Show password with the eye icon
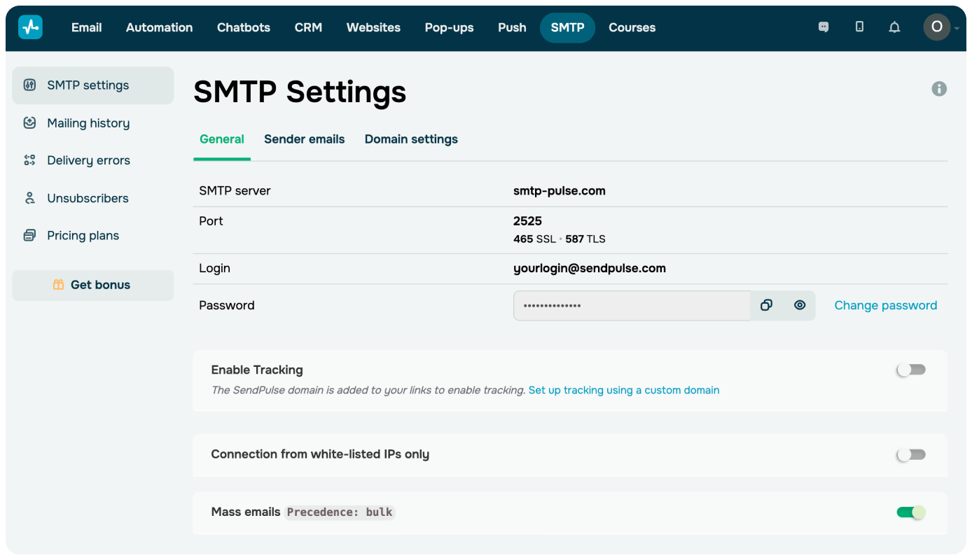 (x=800, y=305)
